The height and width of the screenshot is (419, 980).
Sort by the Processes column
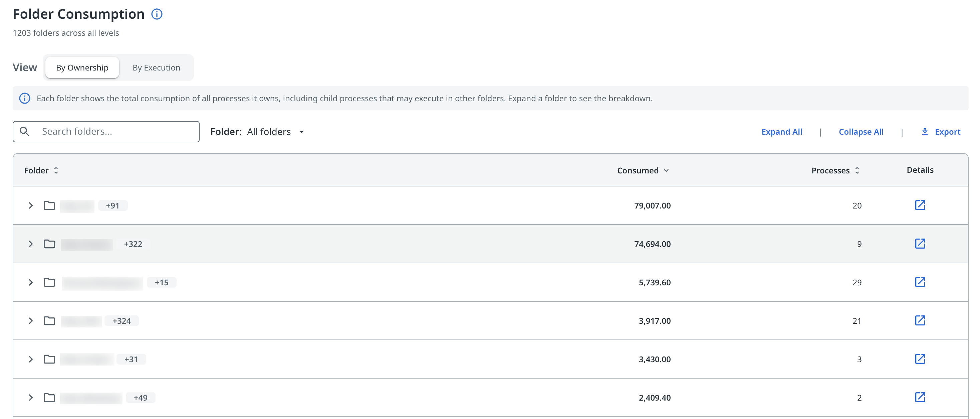pos(835,171)
